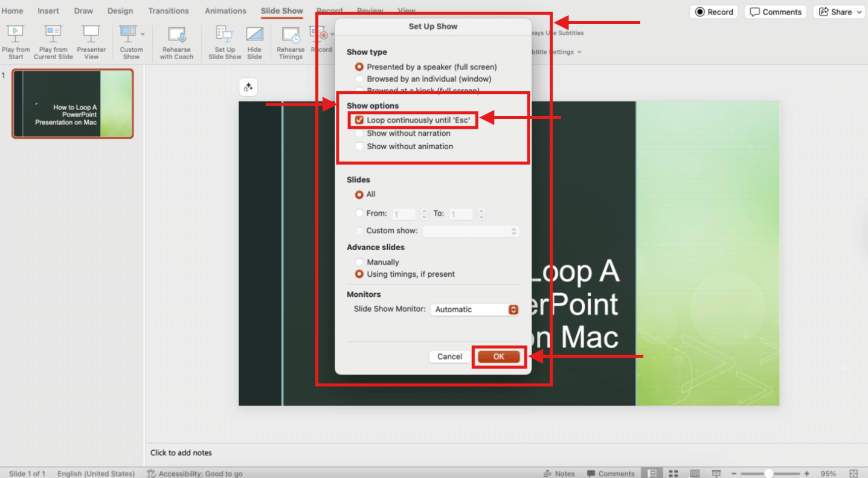Click the Designer sparkle icon above slide
Screen dimensions: 868x478
248,87
